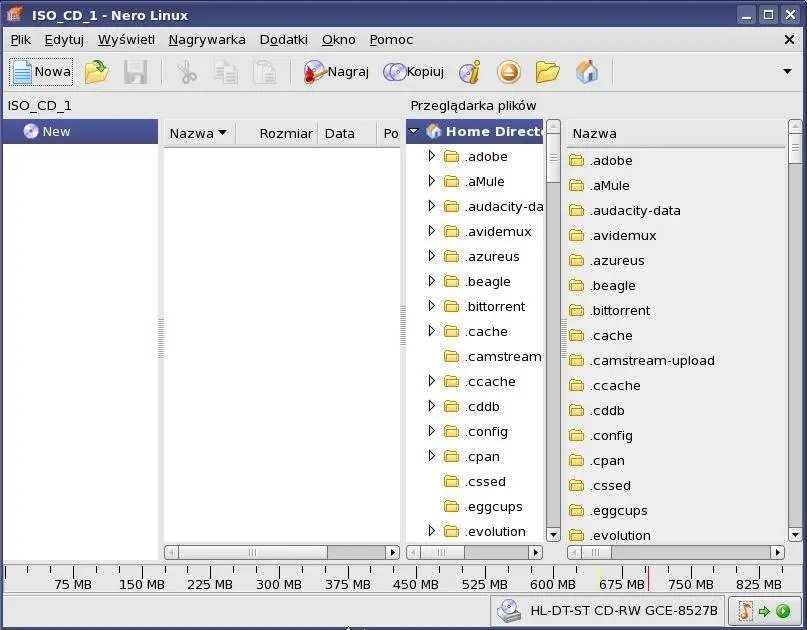Viewport: 807px width, 630px height.
Task: Select .config in right file list
Action: tap(601, 435)
